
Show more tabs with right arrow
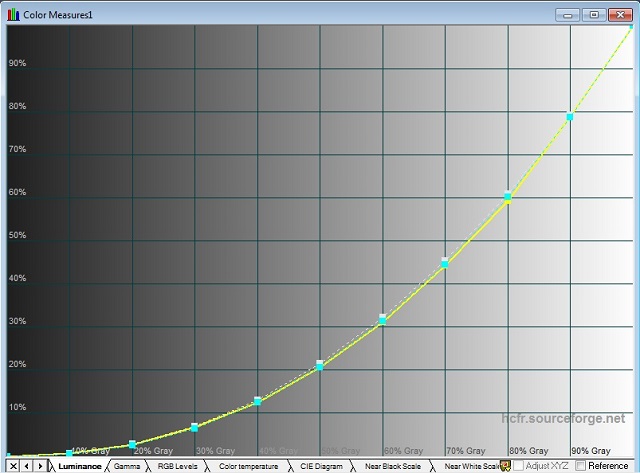[40, 466]
